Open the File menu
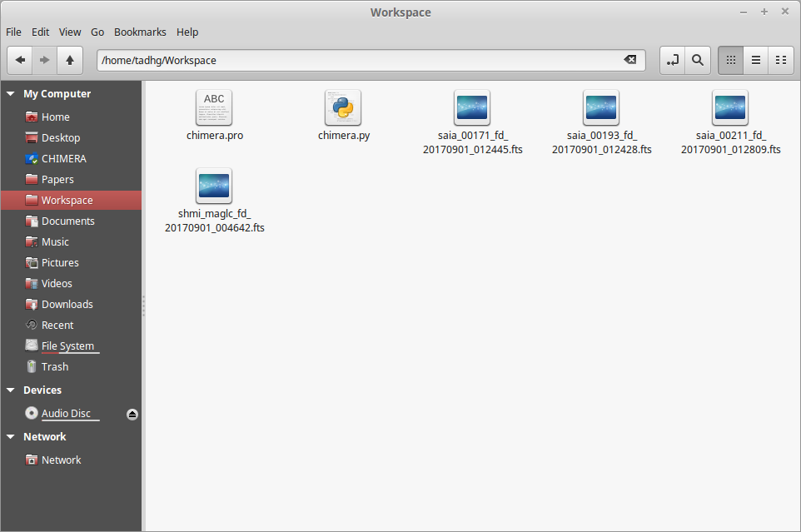 click(14, 32)
